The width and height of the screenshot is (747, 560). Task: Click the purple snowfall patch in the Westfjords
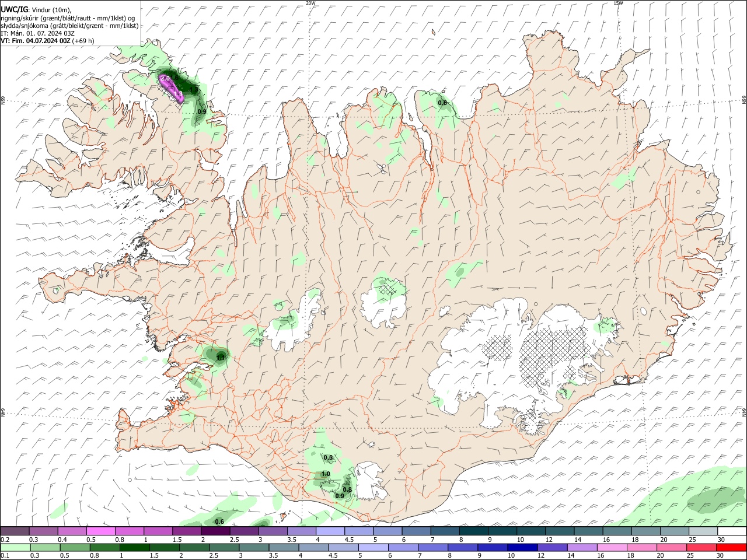pyautogui.click(x=173, y=87)
